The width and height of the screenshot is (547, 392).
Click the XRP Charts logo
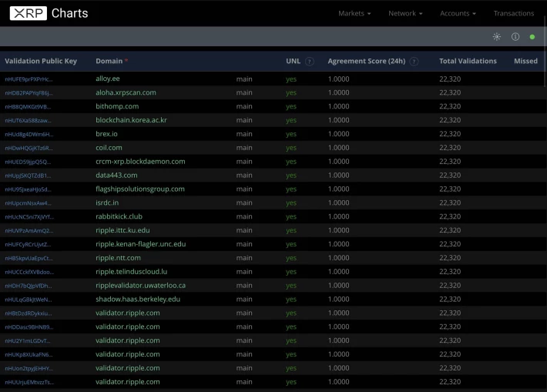point(49,13)
